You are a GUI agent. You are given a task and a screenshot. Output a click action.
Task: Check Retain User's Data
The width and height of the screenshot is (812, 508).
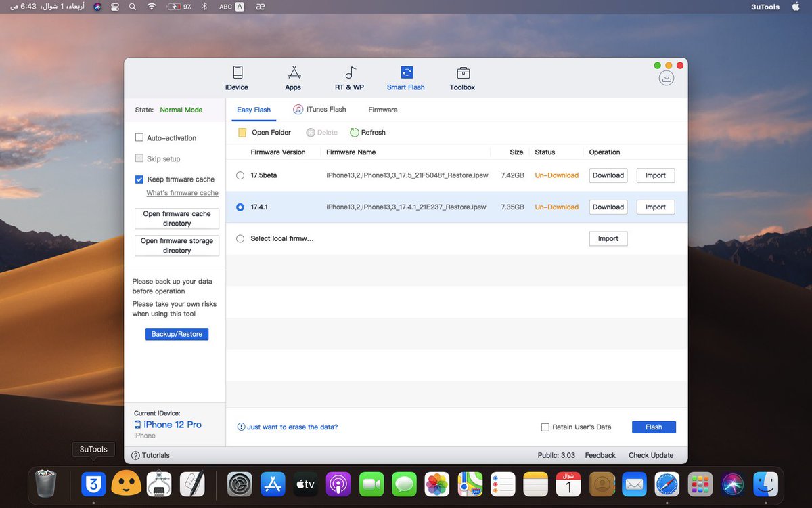545,427
